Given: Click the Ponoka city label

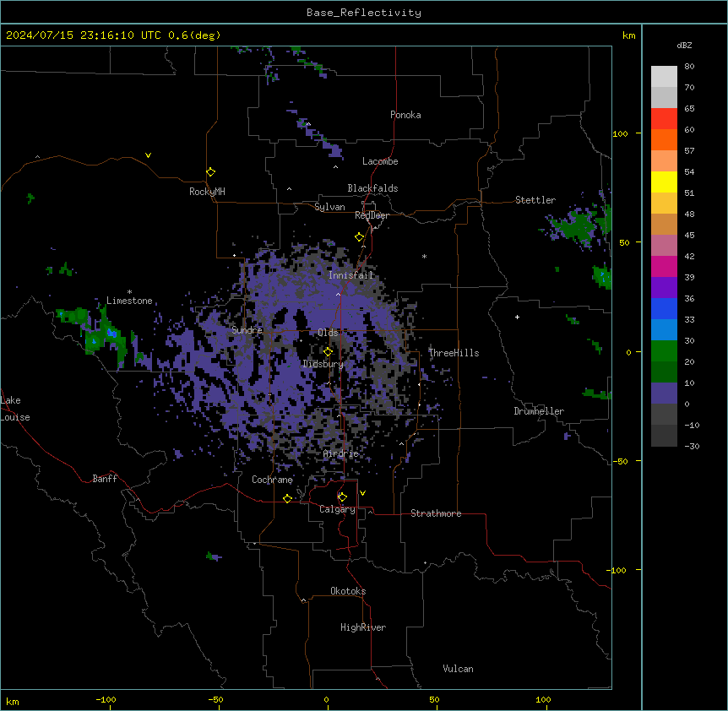Looking at the screenshot, I should coord(405,115).
